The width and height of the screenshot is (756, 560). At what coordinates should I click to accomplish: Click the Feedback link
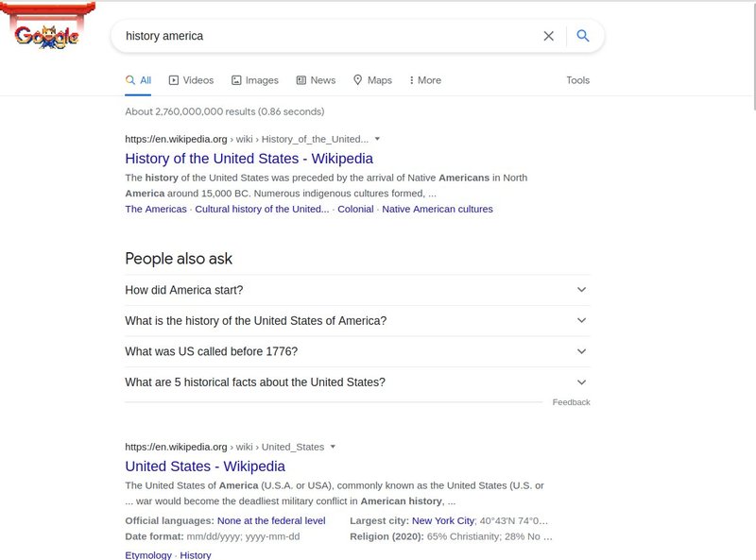(571, 402)
